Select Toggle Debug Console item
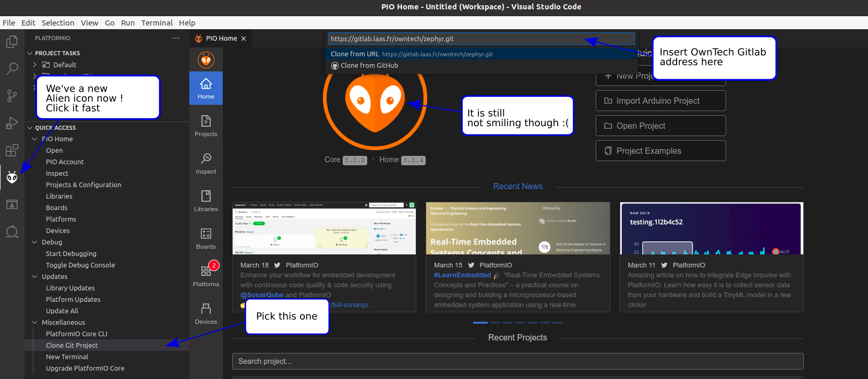The image size is (868, 379). point(80,265)
